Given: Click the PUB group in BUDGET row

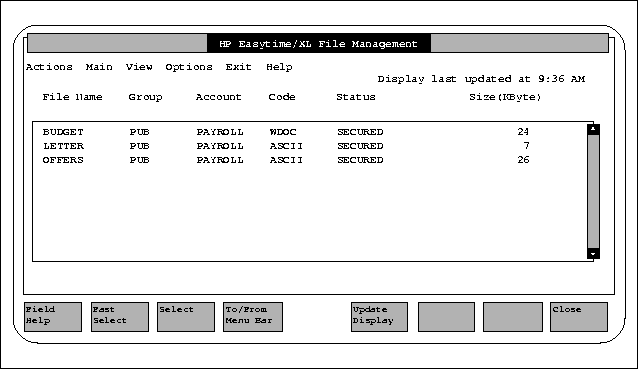Looking at the screenshot, I should pyautogui.click(x=140, y=132).
